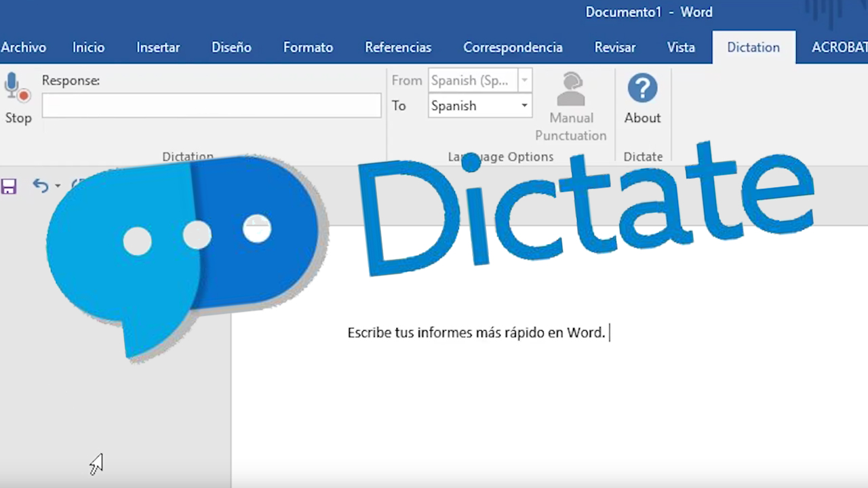Open the Archivo menu tab
The image size is (868, 488).
23,47
